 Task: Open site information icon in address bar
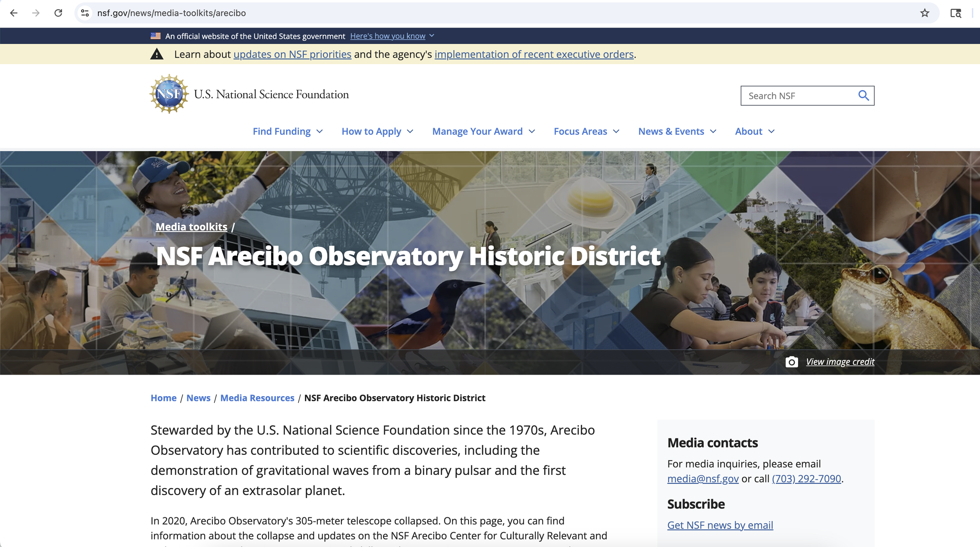tap(85, 13)
